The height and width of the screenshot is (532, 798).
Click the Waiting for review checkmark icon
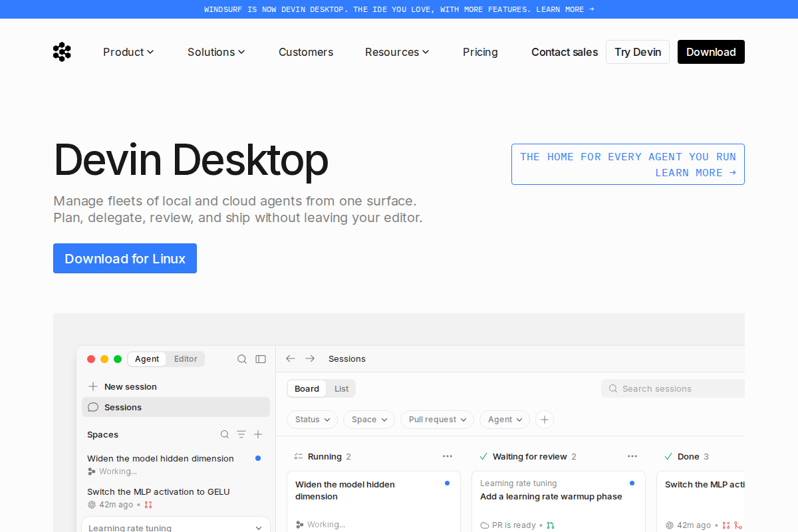pos(483,456)
